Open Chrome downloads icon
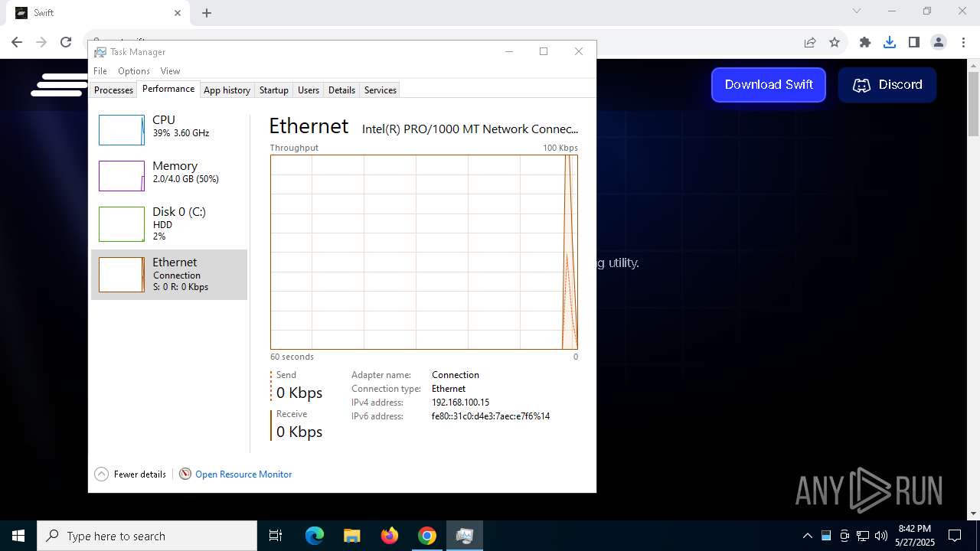The width and height of the screenshot is (980, 551). 890,43
